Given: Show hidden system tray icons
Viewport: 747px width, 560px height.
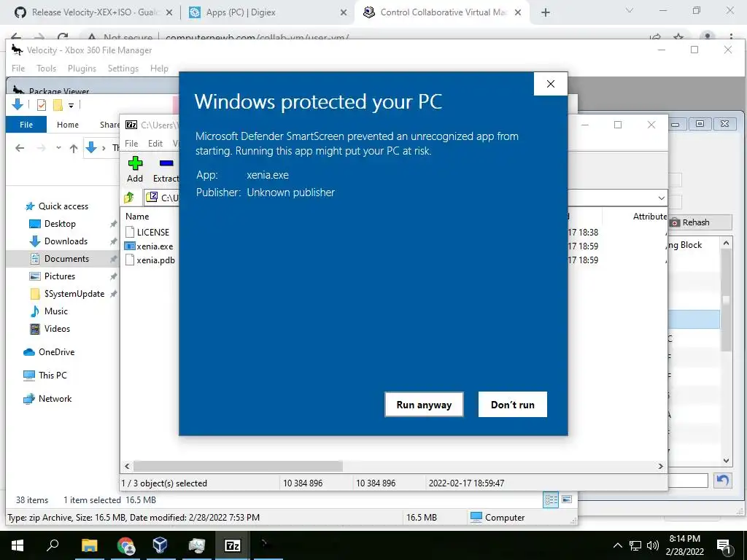Looking at the screenshot, I should click(x=617, y=545).
